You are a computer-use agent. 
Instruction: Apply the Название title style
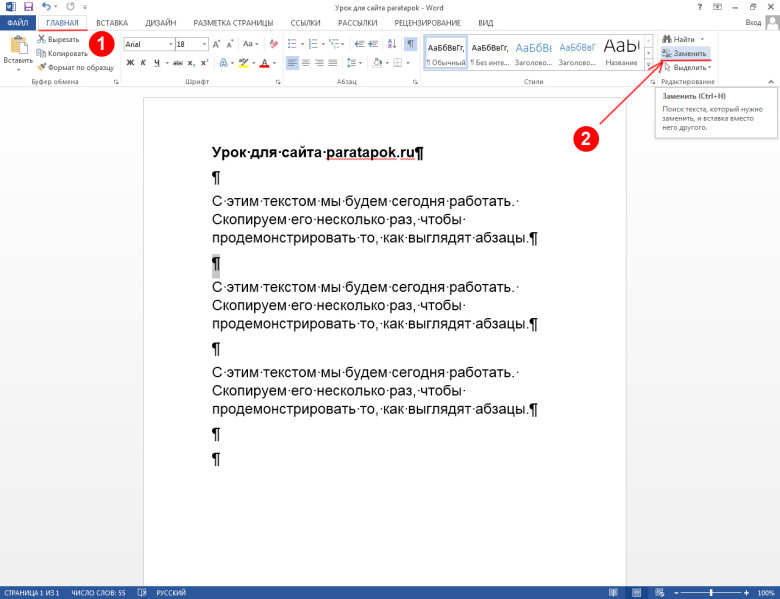tap(621, 52)
